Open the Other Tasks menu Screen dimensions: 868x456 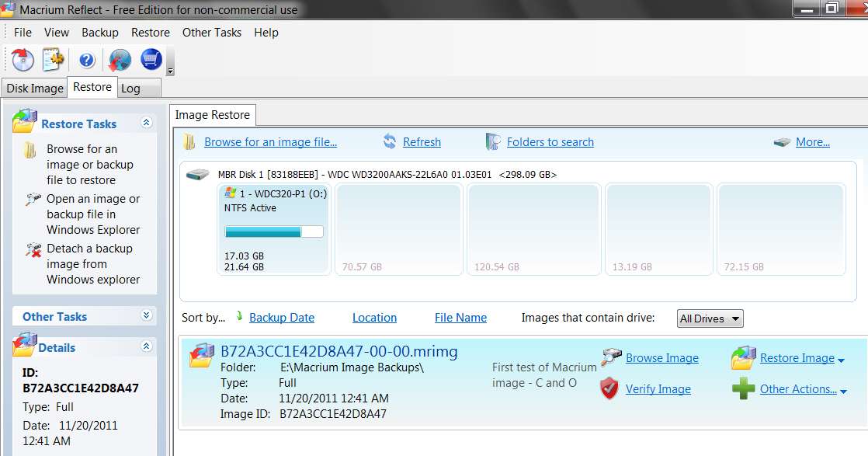point(212,32)
